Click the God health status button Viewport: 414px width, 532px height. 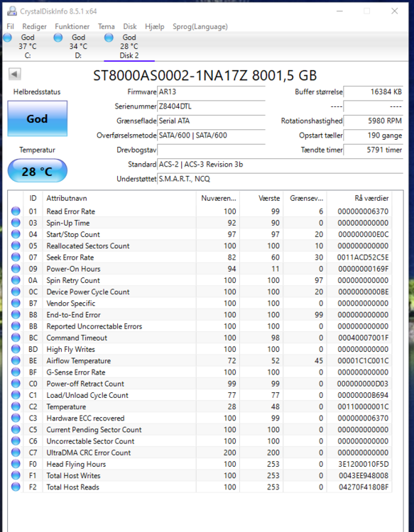[x=38, y=118]
